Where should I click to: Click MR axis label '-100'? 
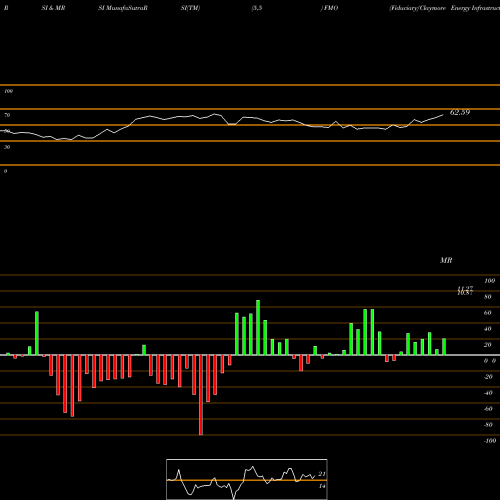click(x=490, y=441)
